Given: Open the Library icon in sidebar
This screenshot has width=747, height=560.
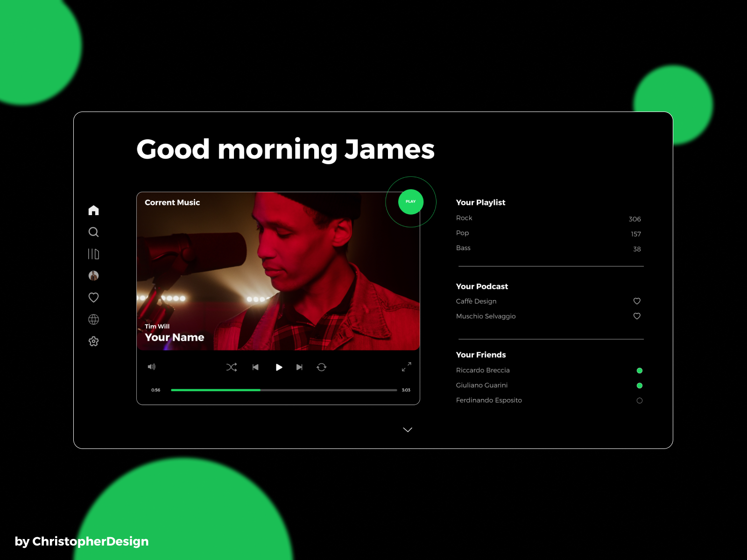Looking at the screenshot, I should 93,254.
